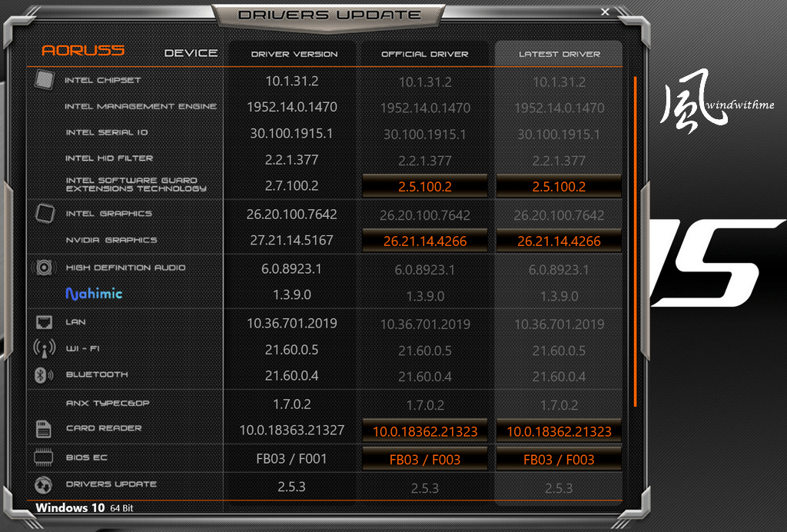787x532 pixels.
Task: Click installed Management Engine version 1952.14.0.1470
Action: pos(291,106)
